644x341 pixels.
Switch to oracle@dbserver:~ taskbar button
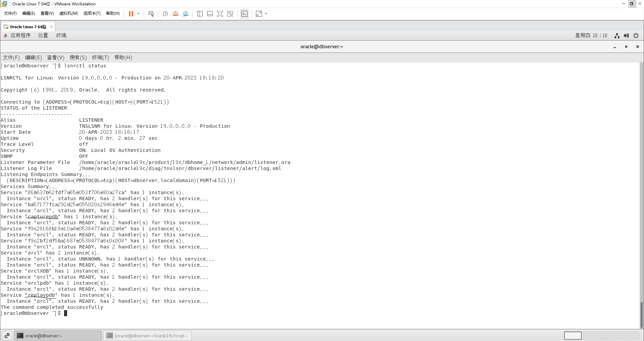58,335
